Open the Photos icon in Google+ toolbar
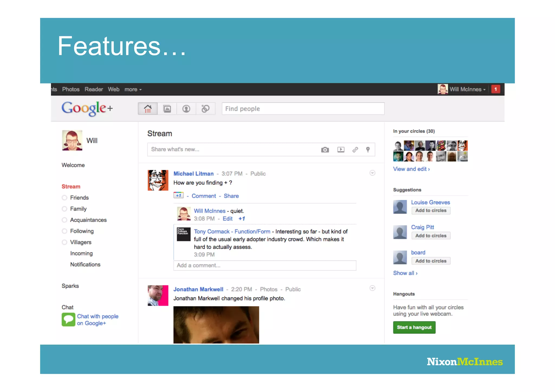The height and width of the screenshot is (392, 555). coord(167,109)
